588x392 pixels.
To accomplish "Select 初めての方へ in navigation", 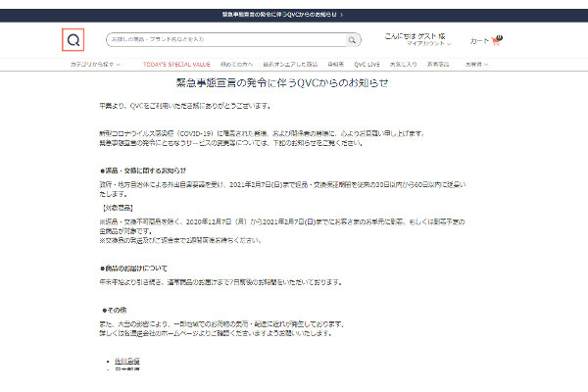I will pos(234,64).
